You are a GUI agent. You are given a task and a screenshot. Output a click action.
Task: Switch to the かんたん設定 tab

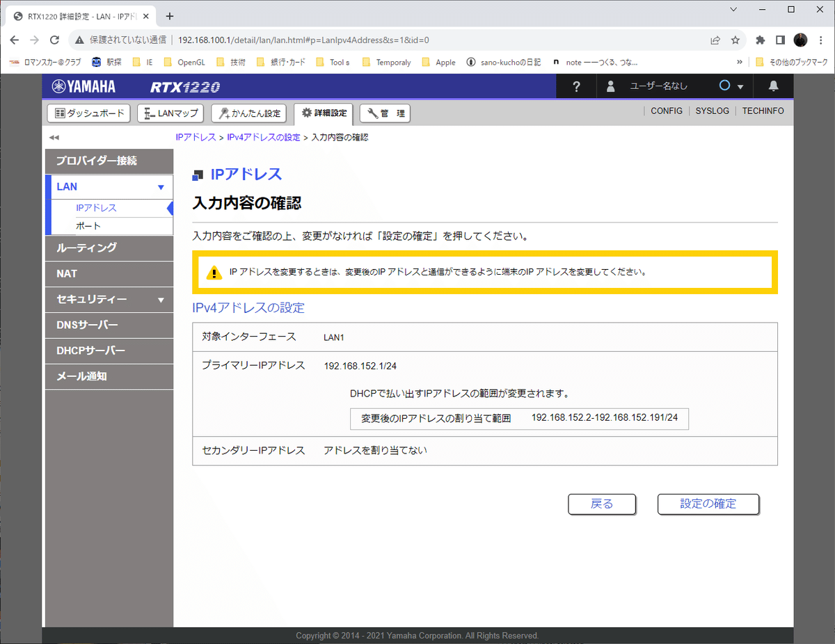pos(249,113)
